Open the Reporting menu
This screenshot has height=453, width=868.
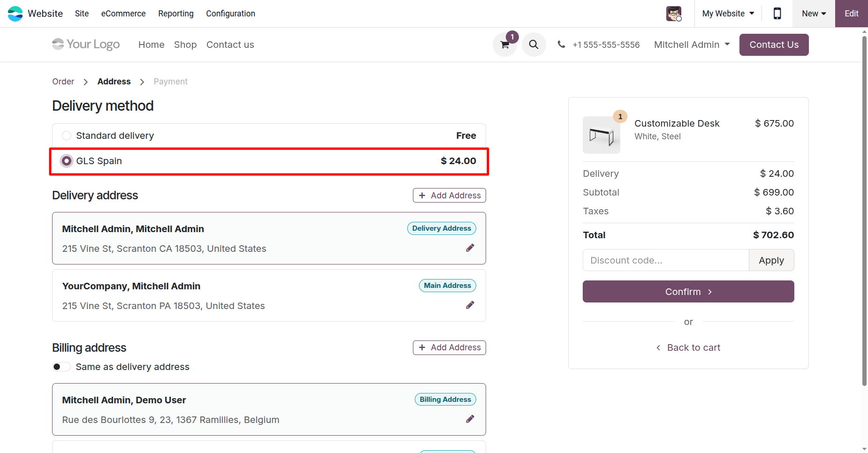pos(176,14)
